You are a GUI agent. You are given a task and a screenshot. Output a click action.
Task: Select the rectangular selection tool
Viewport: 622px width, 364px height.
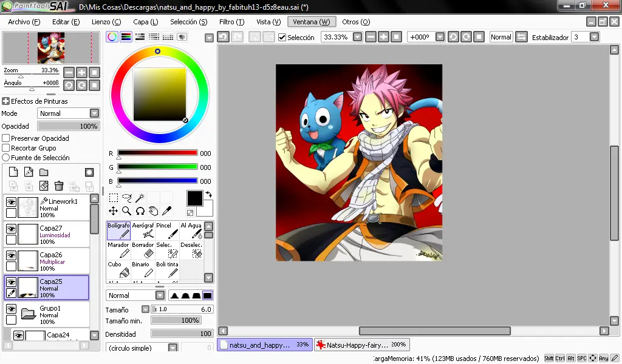point(114,197)
